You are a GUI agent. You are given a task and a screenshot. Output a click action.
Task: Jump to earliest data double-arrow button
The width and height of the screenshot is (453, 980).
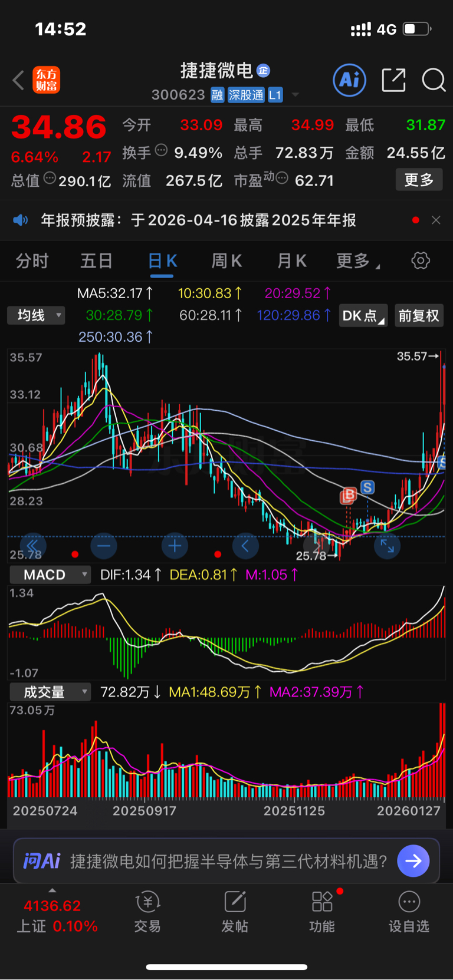pos(33,546)
